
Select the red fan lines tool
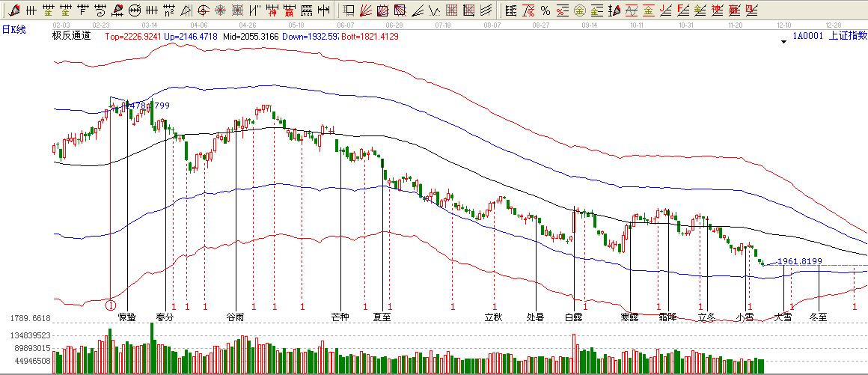(366, 10)
